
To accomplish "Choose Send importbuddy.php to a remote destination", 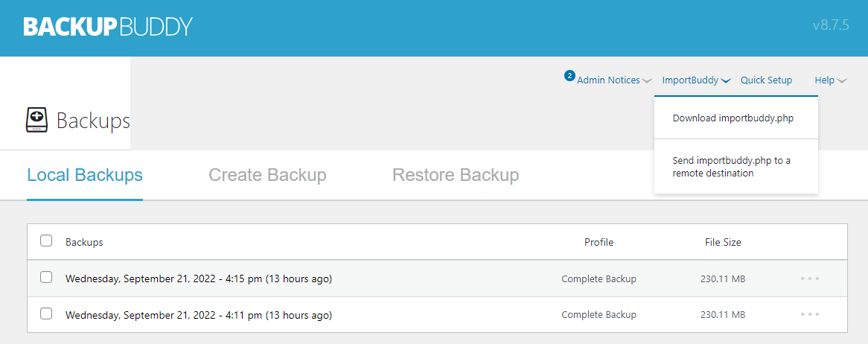I will 736,167.
